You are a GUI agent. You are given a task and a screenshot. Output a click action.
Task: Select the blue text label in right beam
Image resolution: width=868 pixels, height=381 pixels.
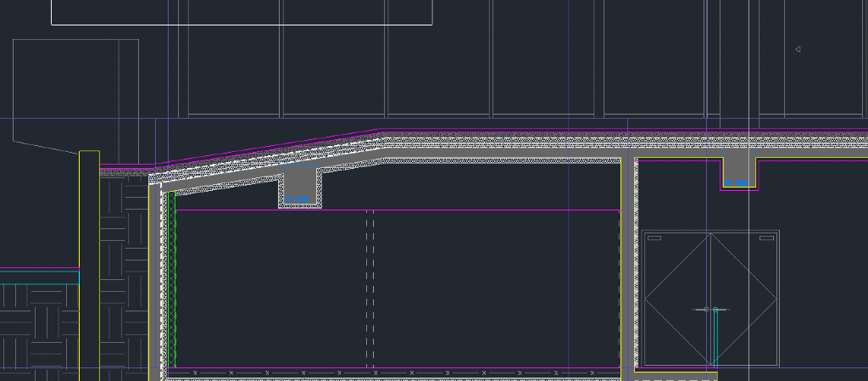[736, 182]
